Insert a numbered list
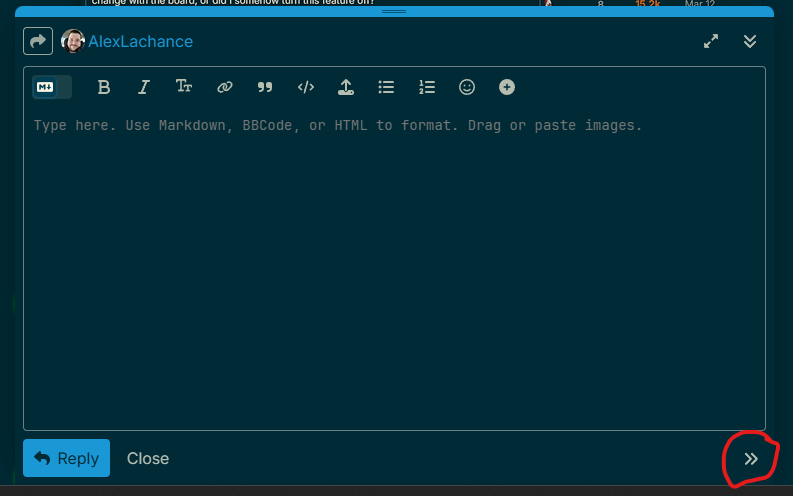Image resolution: width=793 pixels, height=496 pixels. click(x=427, y=87)
